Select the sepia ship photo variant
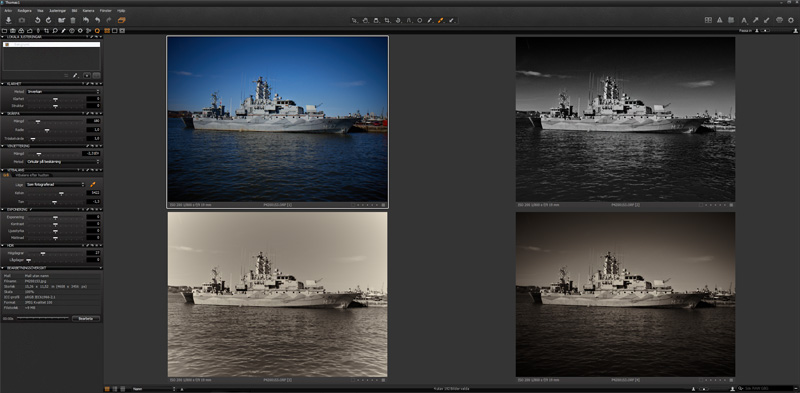 278,294
